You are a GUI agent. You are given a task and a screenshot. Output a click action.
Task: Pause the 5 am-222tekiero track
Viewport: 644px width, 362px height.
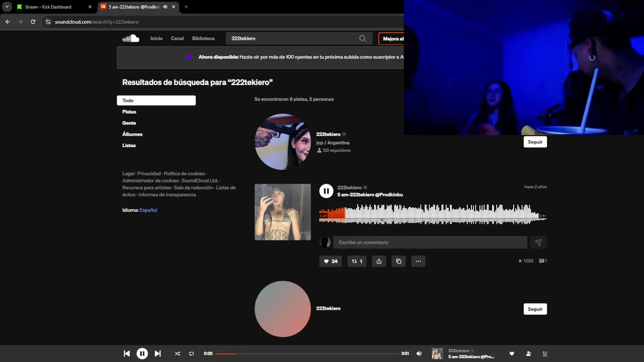pyautogui.click(x=326, y=191)
